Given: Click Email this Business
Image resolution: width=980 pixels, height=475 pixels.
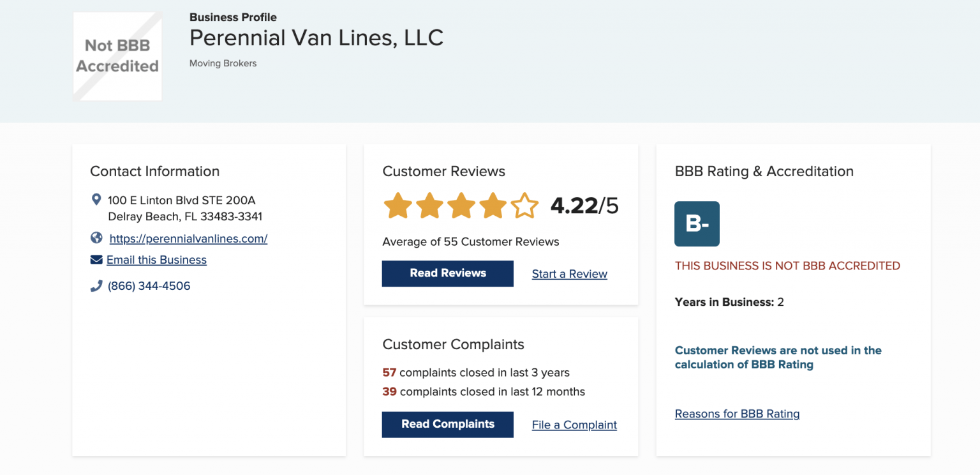Looking at the screenshot, I should 156,260.
